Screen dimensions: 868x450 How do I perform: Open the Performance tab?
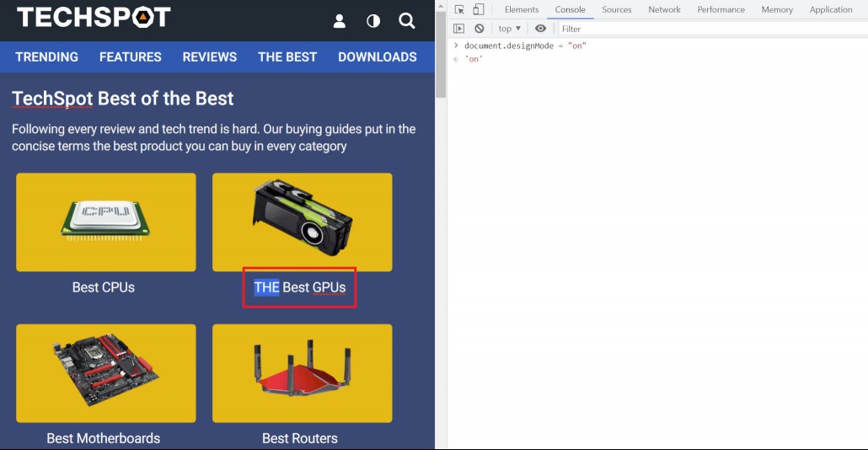click(x=721, y=9)
